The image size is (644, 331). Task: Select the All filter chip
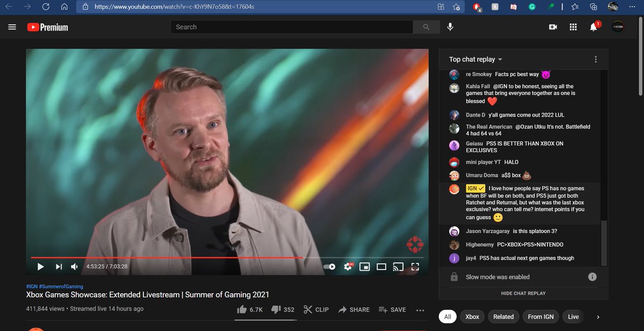coord(448,317)
